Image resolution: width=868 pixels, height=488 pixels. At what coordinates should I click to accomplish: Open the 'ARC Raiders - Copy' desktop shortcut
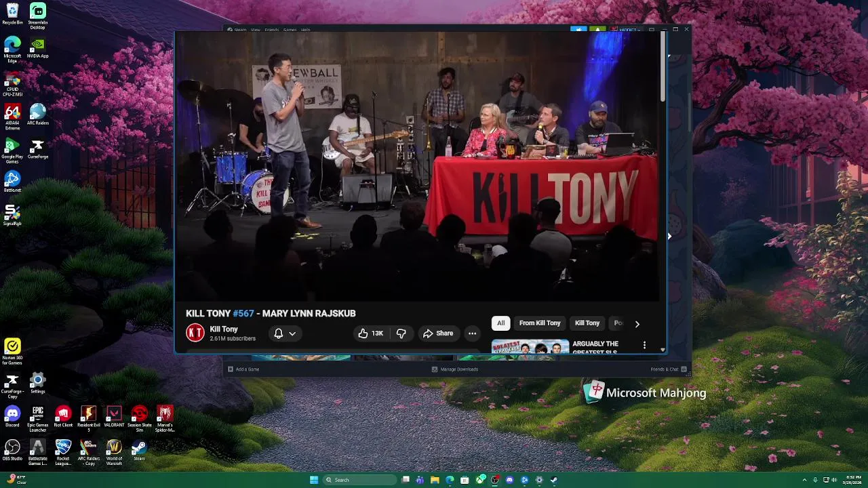tap(89, 452)
